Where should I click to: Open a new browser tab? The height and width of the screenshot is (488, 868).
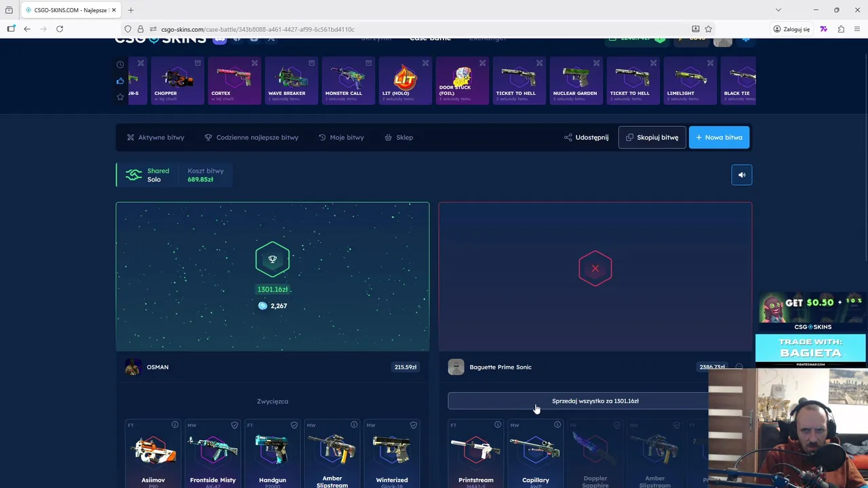(x=131, y=10)
